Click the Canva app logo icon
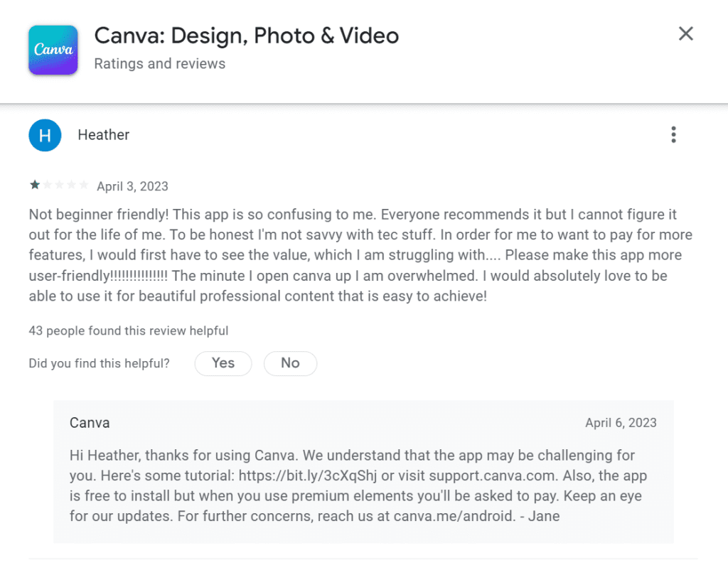The height and width of the screenshot is (570, 728). 53,50
